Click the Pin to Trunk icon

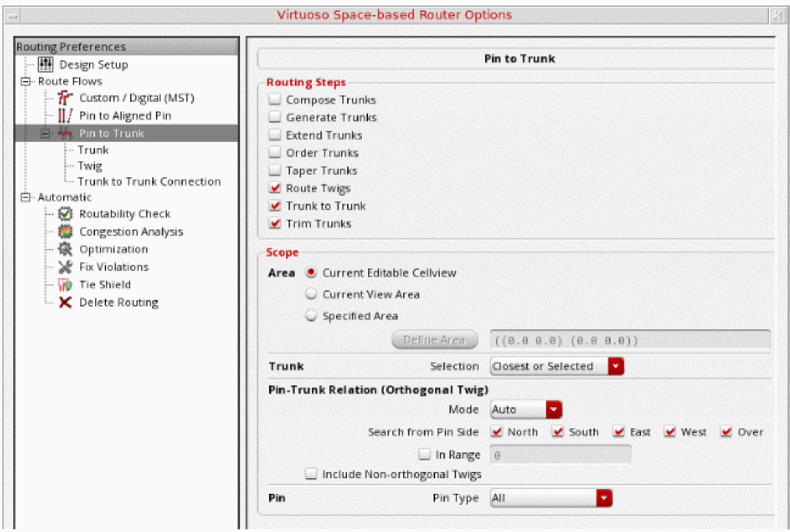(65, 133)
